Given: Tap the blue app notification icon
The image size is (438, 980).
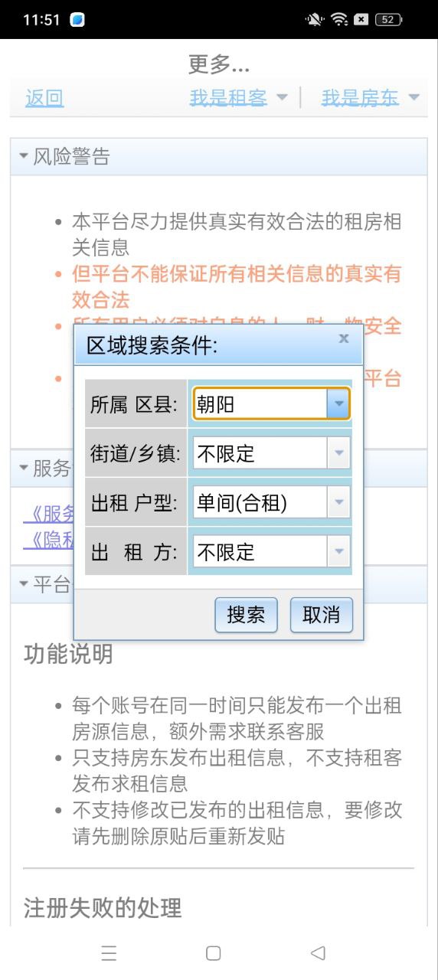Looking at the screenshot, I should pos(77,20).
